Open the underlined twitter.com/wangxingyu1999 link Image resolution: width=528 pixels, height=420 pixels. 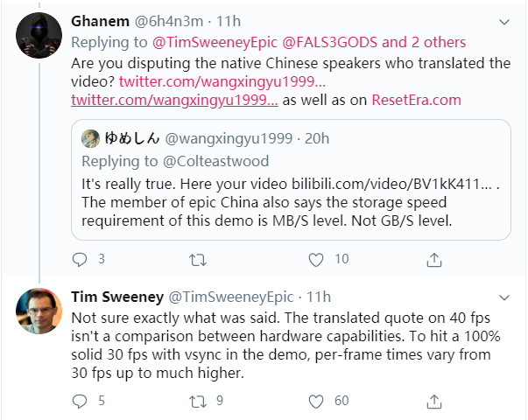tap(174, 101)
